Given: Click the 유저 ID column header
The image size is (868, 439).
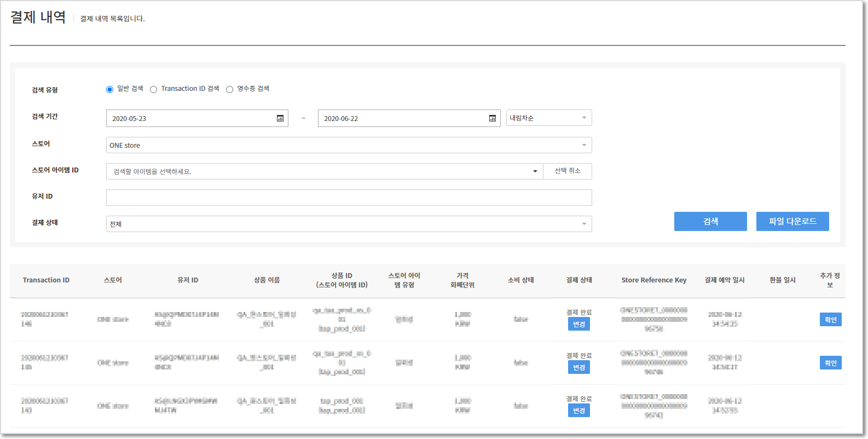Looking at the screenshot, I should [188, 280].
